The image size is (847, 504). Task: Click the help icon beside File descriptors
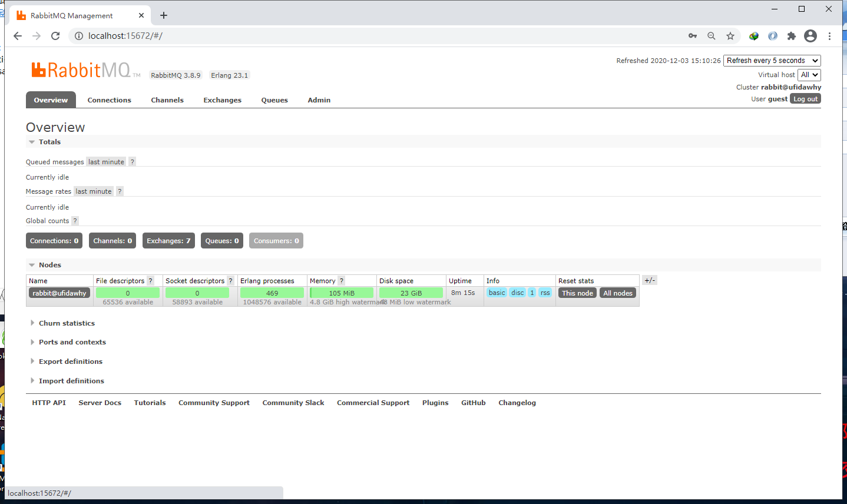coord(151,280)
